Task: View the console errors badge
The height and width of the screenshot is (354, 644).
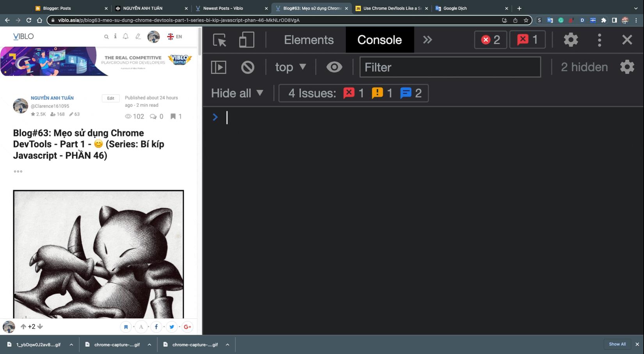Action: 490,39
